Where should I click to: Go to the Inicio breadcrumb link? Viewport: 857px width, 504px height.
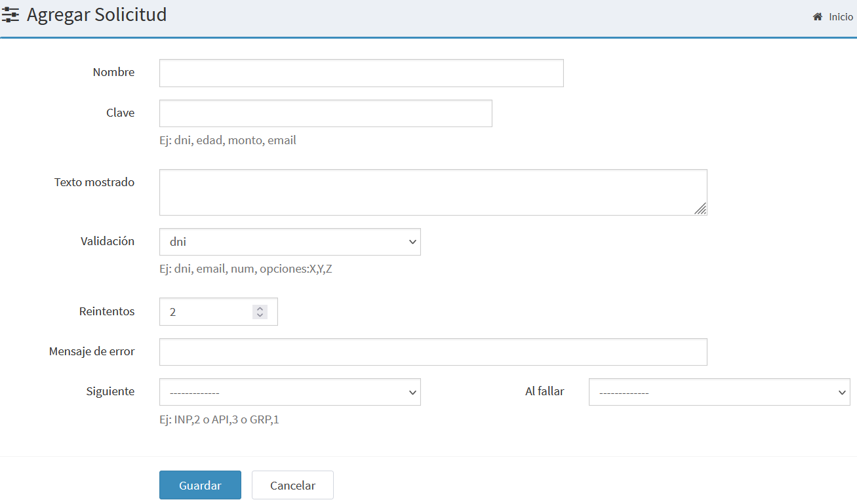841,17
